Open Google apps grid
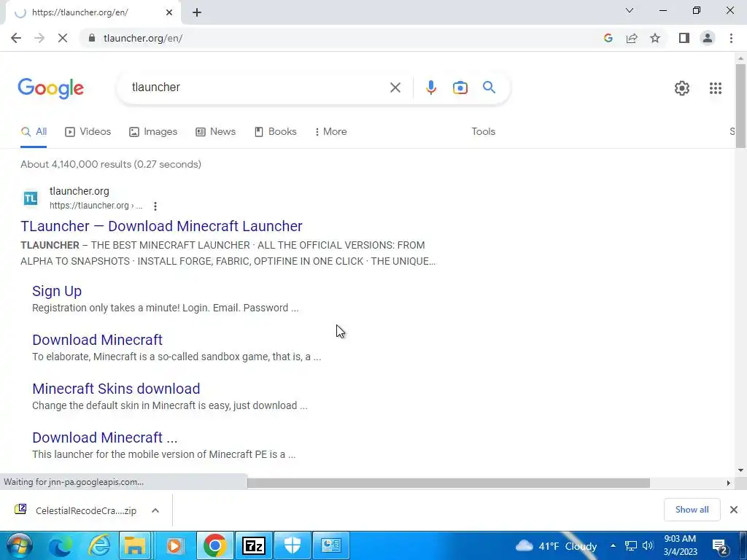This screenshot has width=747, height=560. click(715, 88)
